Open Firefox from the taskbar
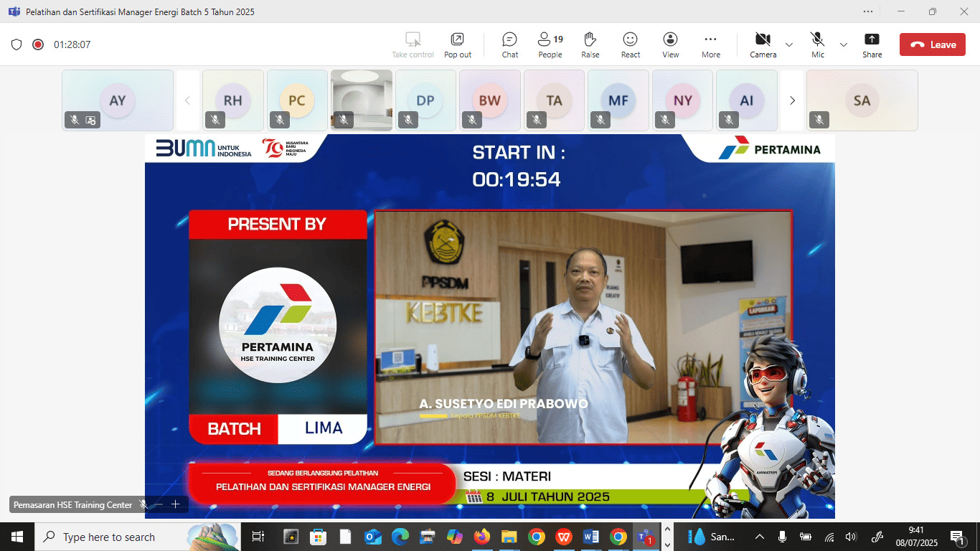Screen dimensions: 980x551 [482, 537]
